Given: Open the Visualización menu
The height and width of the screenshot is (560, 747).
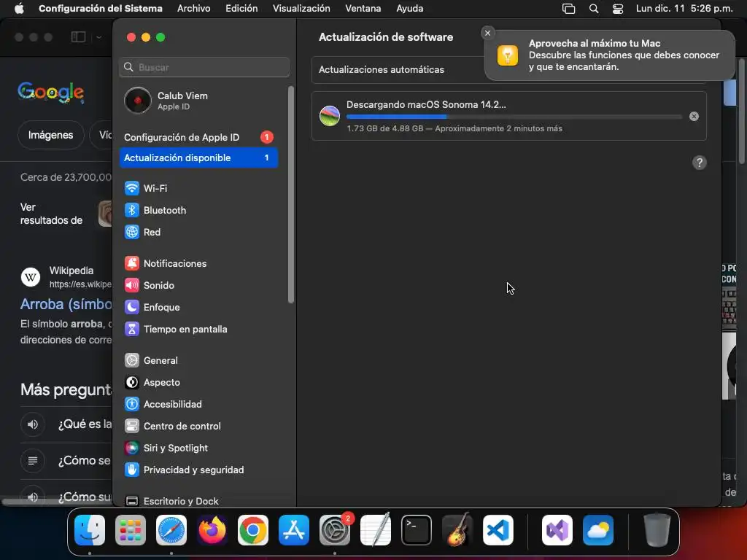Looking at the screenshot, I should 301,9.
